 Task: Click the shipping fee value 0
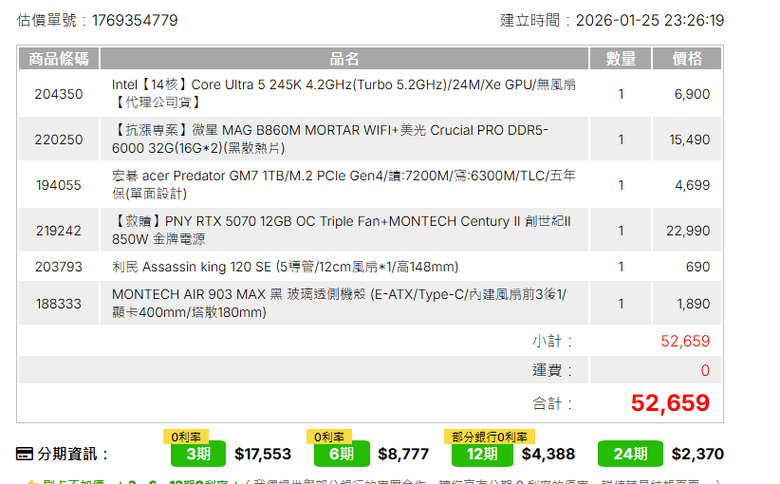[705, 370]
